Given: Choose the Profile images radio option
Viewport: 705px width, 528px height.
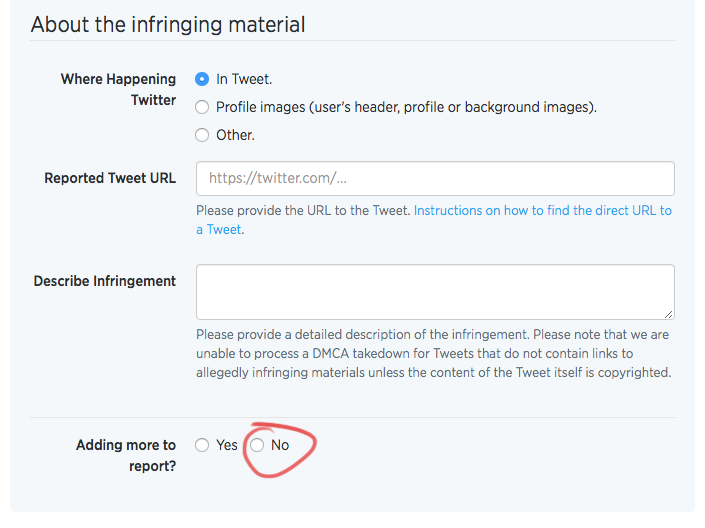Looking at the screenshot, I should (x=202, y=107).
